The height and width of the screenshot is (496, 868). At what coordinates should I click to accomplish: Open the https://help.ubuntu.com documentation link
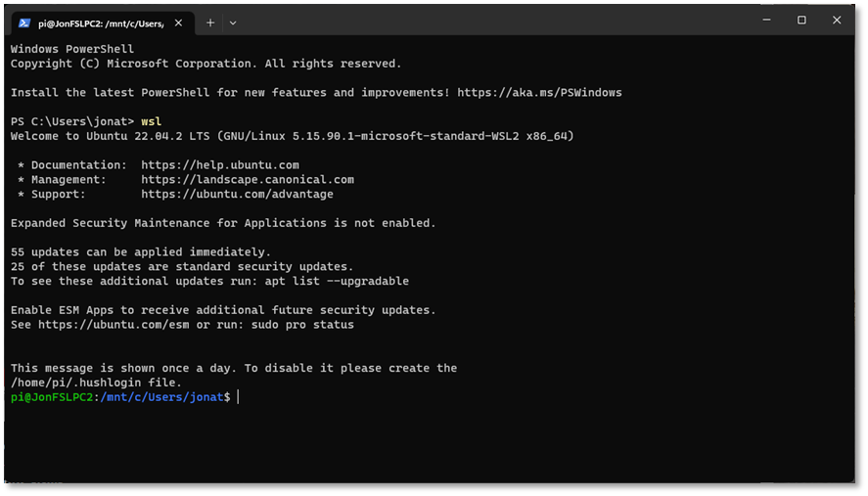pyautogui.click(x=220, y=165)
